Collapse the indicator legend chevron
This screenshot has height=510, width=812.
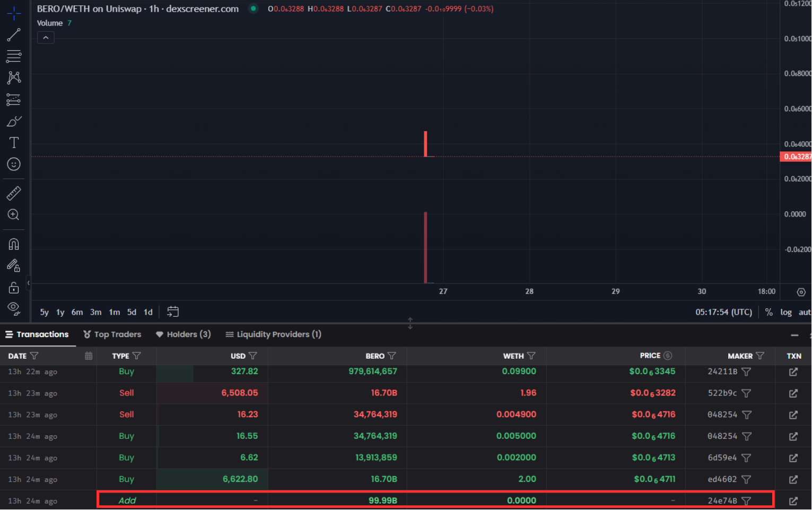click(46, 38)
